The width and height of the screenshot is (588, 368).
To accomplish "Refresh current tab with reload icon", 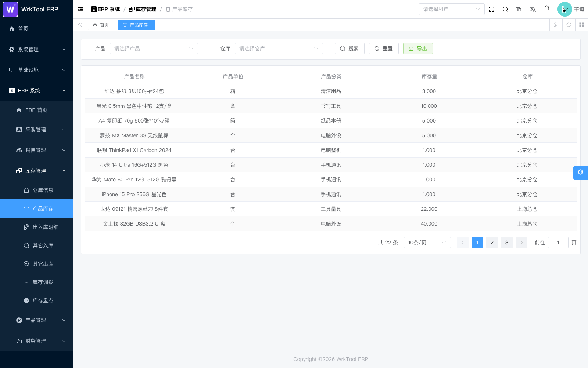I will click(569, 25).
